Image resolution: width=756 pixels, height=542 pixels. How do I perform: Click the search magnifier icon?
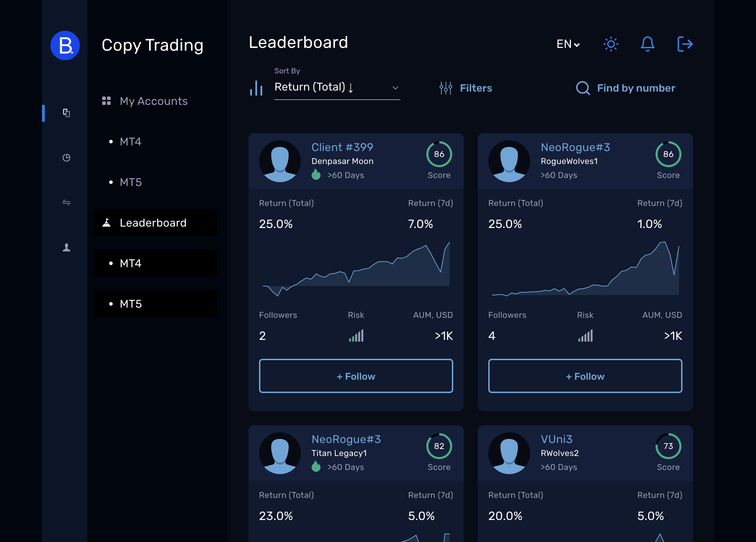(583, 88)
